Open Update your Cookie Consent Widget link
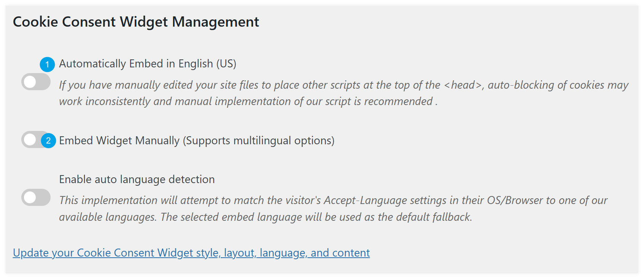This screenshot has width=644, height=279. tap(191, 253)
